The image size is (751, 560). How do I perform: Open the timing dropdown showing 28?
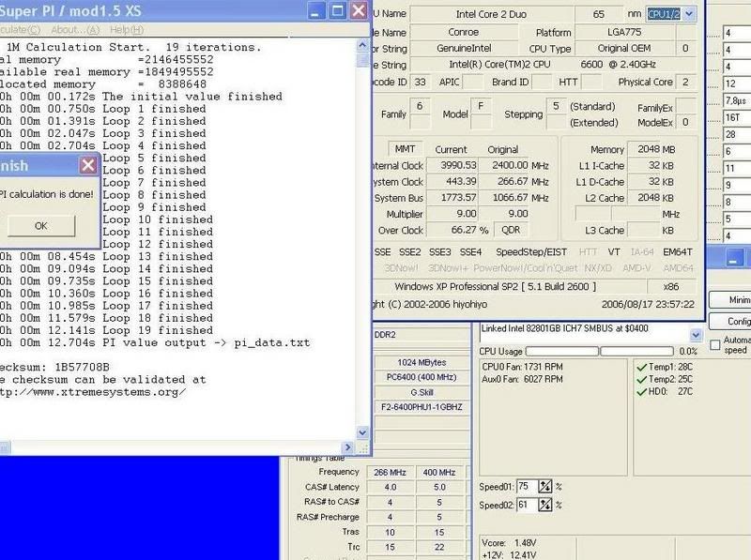(x=737, y=134)
